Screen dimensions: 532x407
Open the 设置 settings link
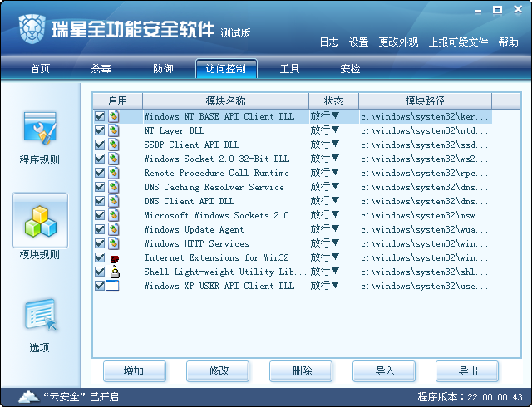click(x=358, y=42)
